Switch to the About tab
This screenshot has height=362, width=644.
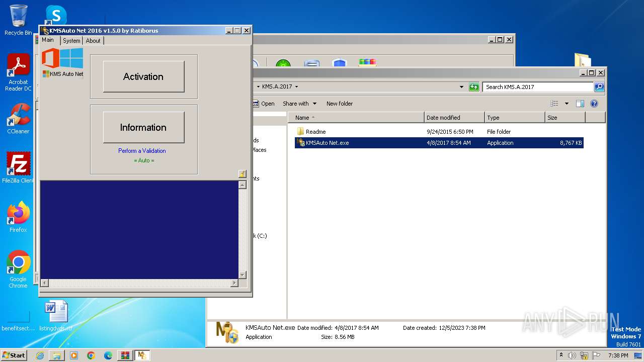(x=93, y=41)
